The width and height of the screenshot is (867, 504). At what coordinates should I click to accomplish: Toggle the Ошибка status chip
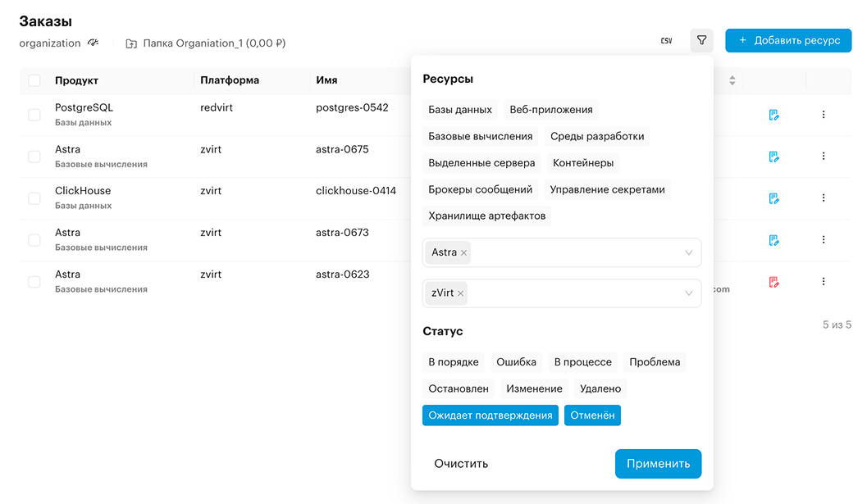[516, 362]
